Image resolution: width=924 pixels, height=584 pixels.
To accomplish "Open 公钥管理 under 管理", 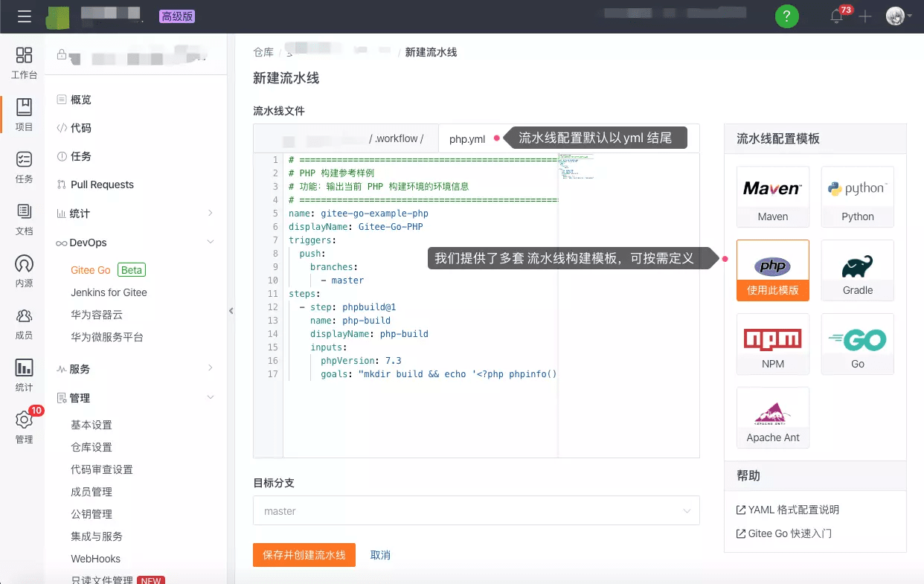I will (92, 514).
